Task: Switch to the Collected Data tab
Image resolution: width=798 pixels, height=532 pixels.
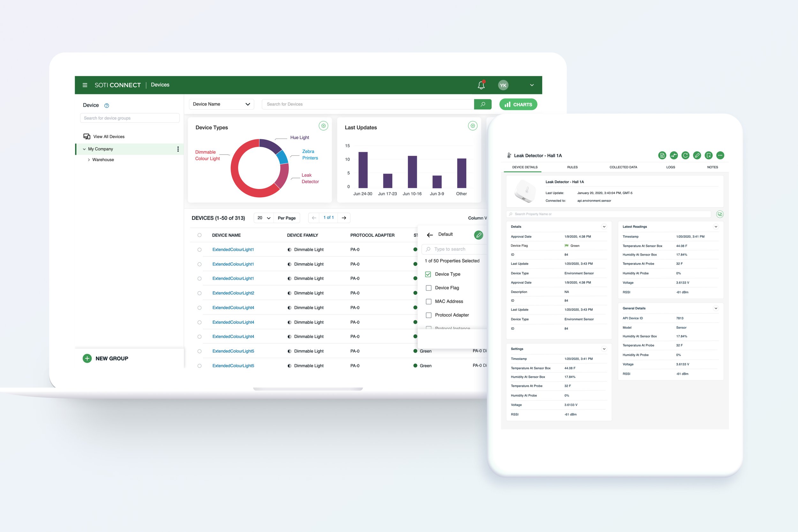Action: click(x=623, y=167)
